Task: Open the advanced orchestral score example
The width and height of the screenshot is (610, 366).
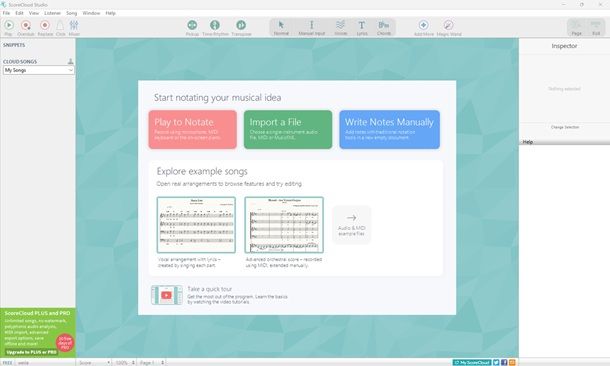Action: (x=284, y=225)
